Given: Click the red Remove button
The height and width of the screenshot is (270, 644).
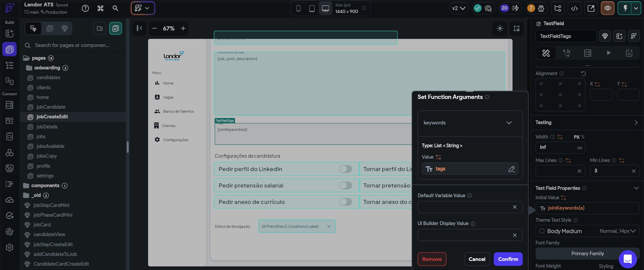Looking at the screenshot, I should [432, 259].
